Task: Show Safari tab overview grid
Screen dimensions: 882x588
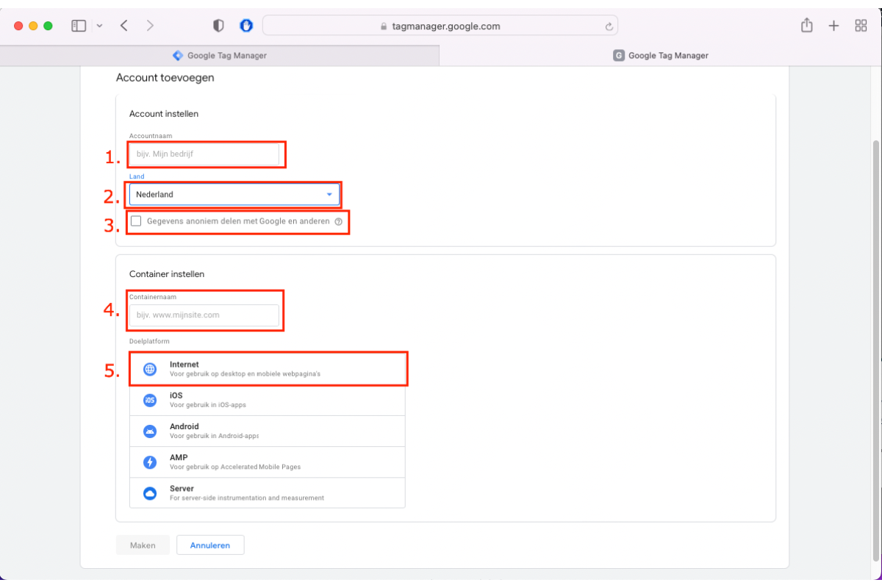Action: pyautogui.click(x=861, y=26)
